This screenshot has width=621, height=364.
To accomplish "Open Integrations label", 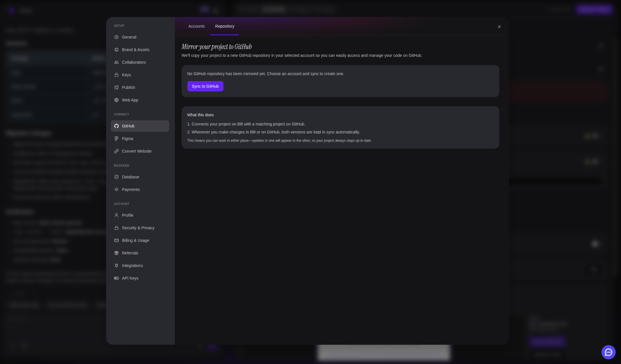I will coord(132,265).
